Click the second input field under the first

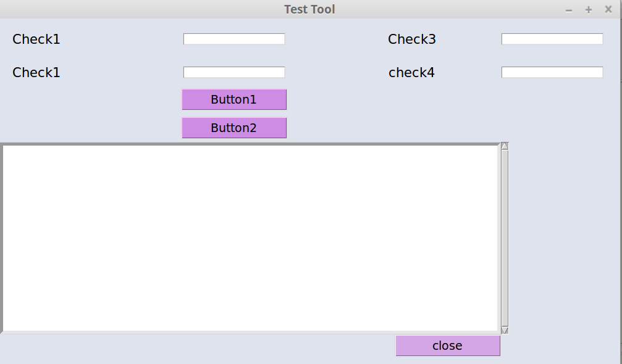233,72
